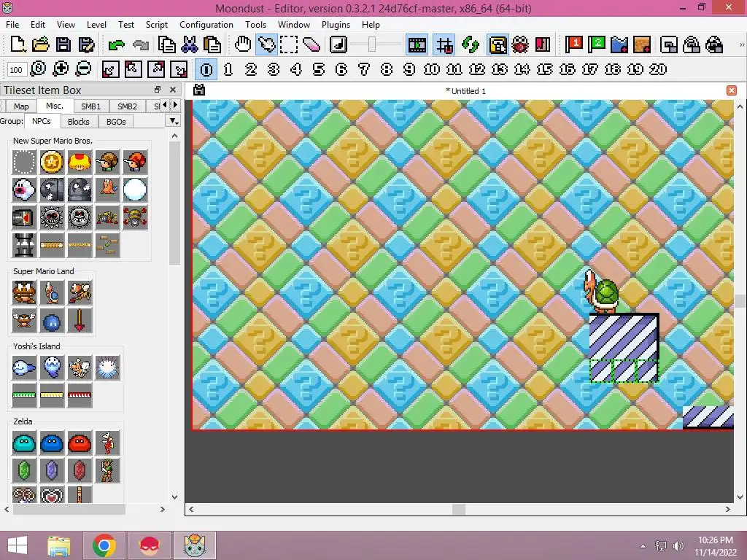
Task: Open the group dropdown arrow
Action: click(174, 121)
